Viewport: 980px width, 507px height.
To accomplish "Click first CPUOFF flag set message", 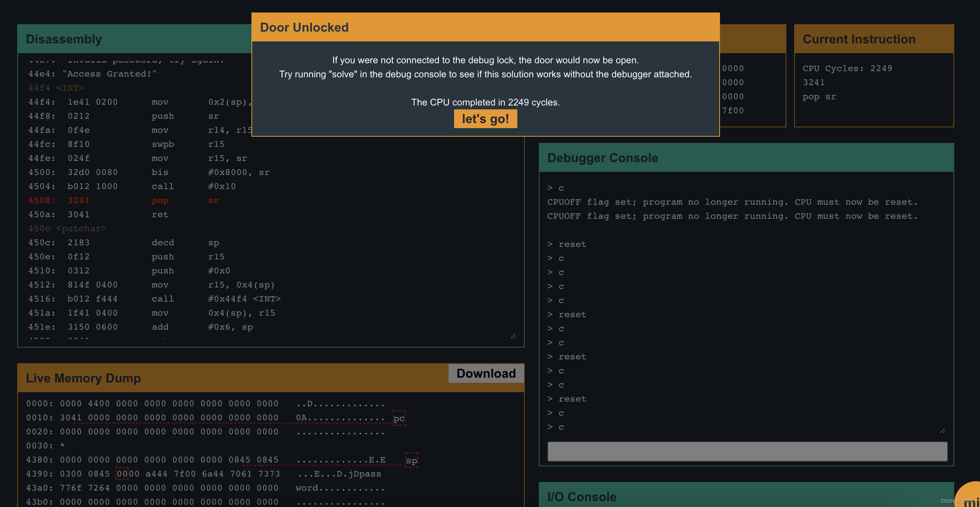I will (732, 202).
